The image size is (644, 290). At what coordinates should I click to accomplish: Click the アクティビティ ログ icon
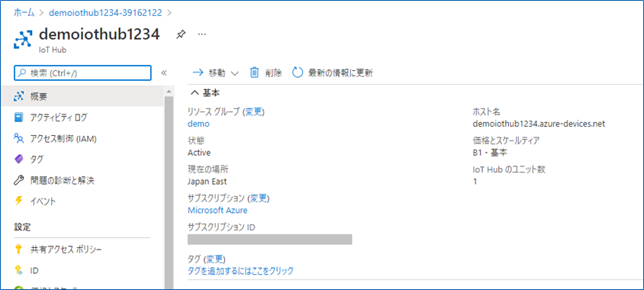pyautogui.click(x=19, y=118)
